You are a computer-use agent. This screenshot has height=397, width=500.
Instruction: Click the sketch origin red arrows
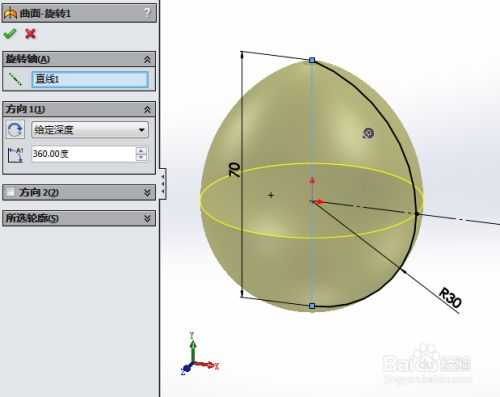(x=316, y=193)
